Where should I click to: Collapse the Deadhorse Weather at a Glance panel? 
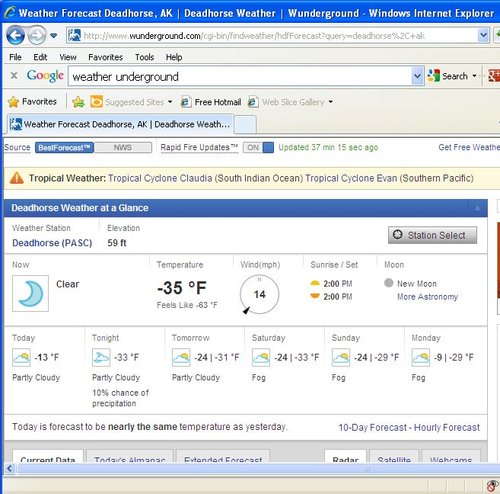477,208
